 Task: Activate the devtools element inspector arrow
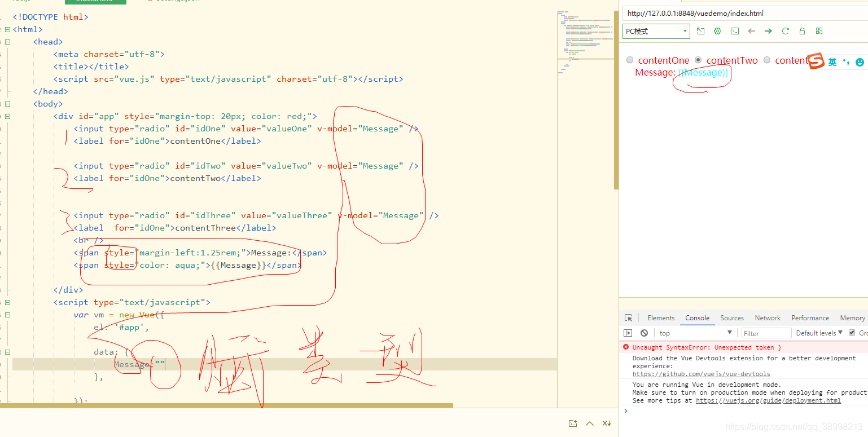click(x=628, y=318)
